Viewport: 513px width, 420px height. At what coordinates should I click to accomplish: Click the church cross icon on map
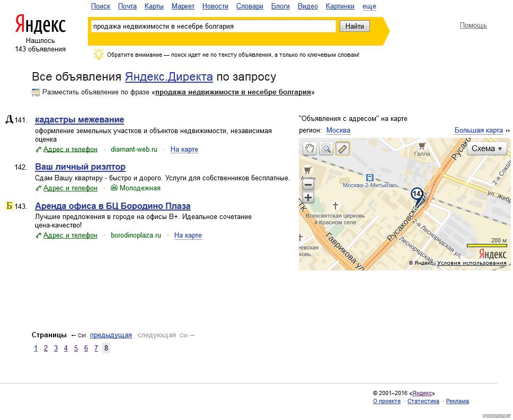point(335,206)
